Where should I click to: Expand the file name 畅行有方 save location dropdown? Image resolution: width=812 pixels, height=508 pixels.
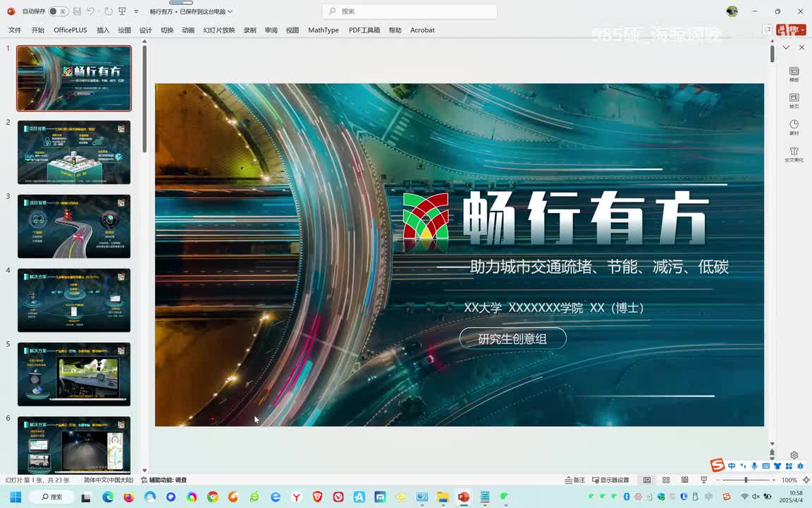coord(230,11)
